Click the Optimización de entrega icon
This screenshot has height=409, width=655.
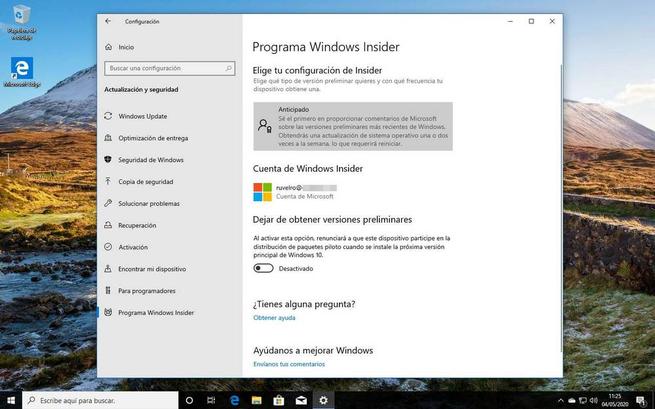point(108,138)
